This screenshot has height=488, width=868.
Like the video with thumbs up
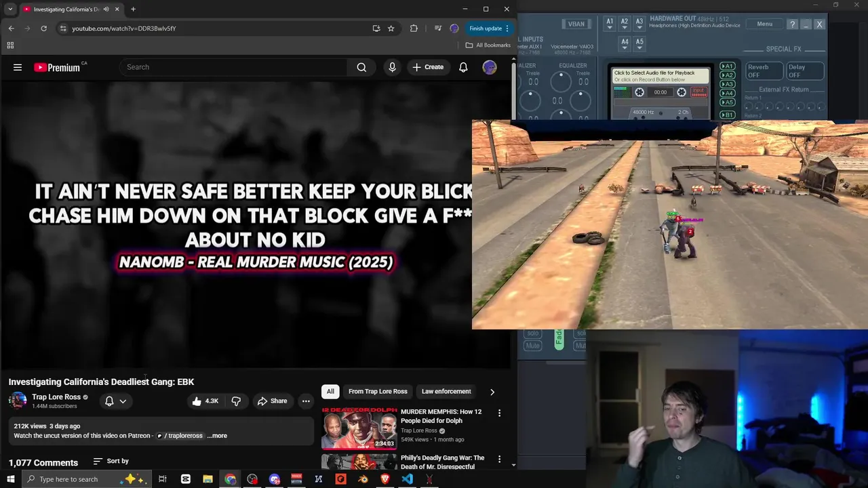(x=205, y=401)
